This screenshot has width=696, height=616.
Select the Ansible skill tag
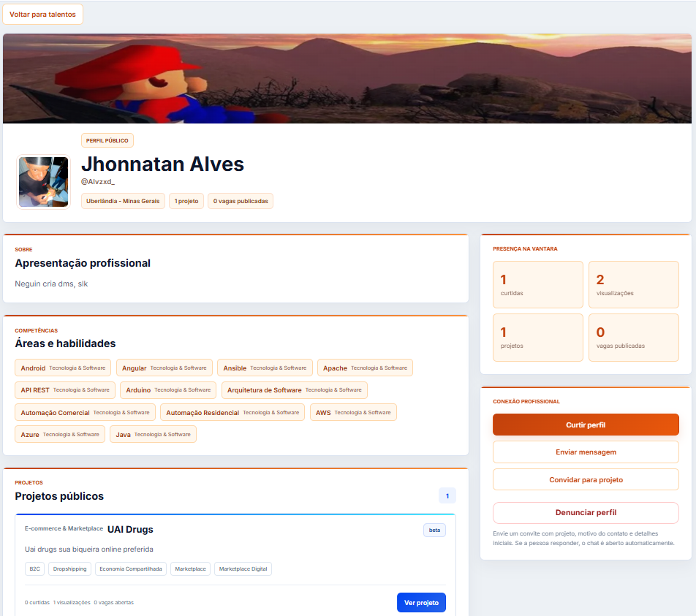pos(265,368)
